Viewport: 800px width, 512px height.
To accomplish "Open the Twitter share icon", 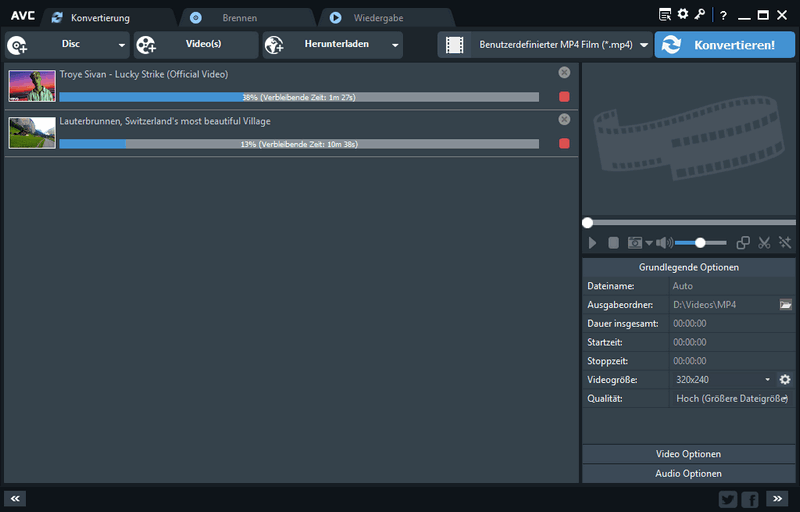I will 728,499.
